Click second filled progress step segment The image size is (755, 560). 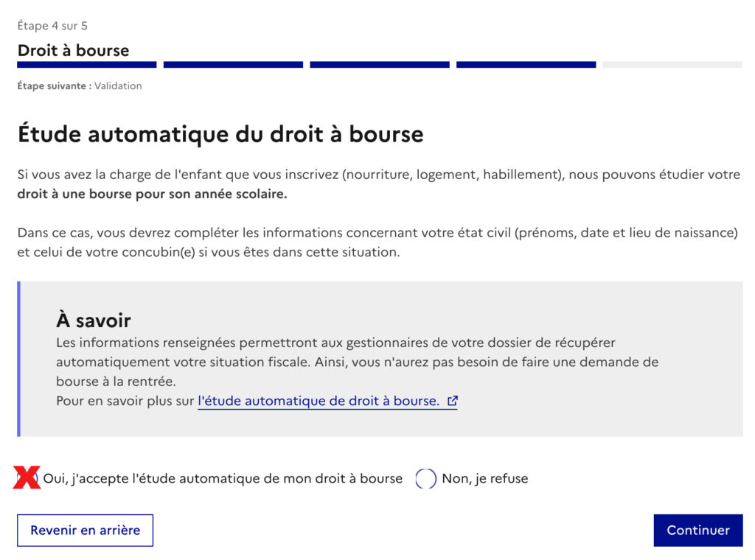point(233,64)
